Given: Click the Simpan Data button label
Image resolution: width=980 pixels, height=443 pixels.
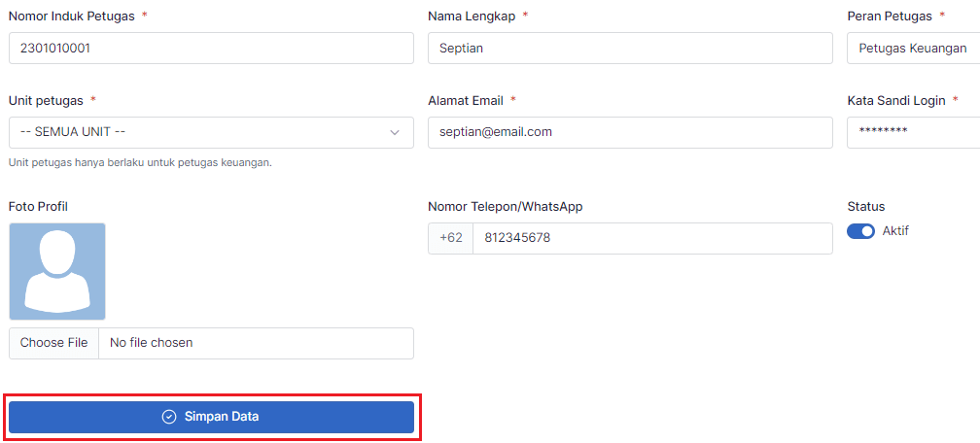Looking at the screenshot, I should point(222,417).
